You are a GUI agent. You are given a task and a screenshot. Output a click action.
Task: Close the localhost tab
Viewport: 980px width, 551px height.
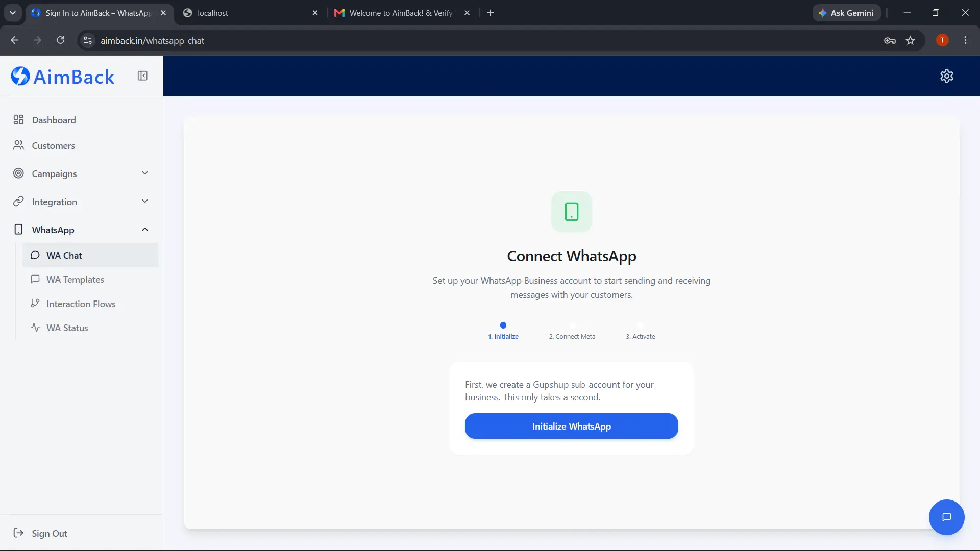pos(315,13)
